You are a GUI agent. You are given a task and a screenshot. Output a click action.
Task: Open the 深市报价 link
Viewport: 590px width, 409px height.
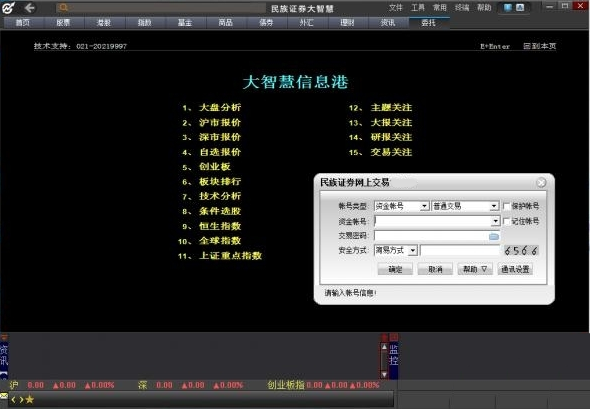tap(220, 137)
